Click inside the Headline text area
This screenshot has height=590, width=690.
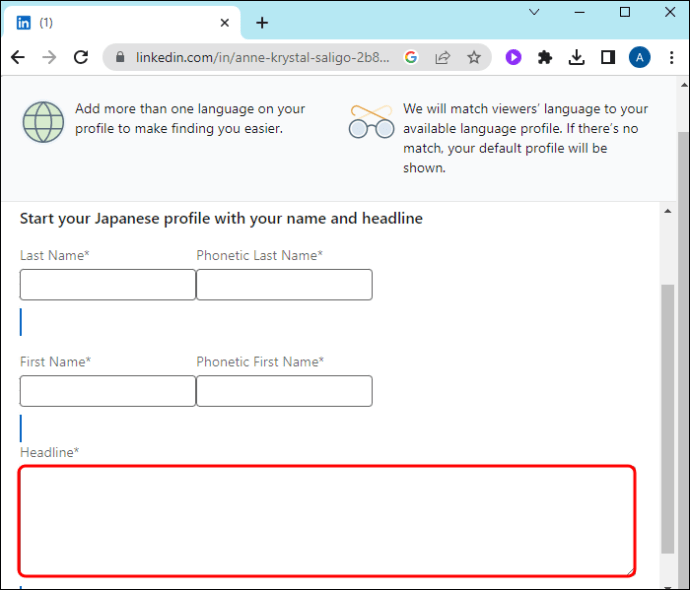pyautogui.click(x=327, y=521)
